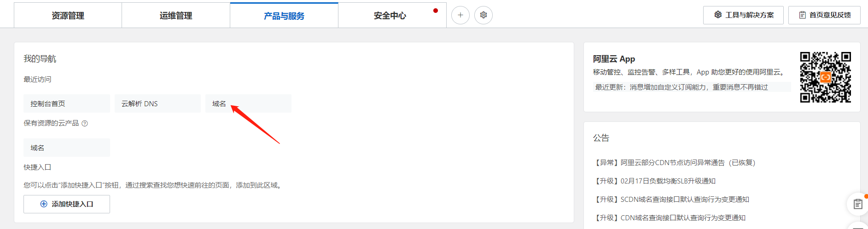Click the plus icon to add a tab

460,15
